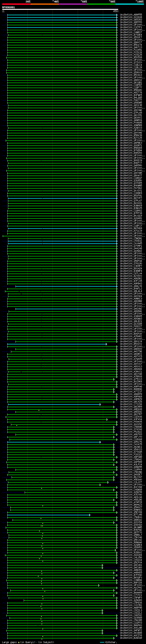Select the UniRef100_Q75C13 label

click(x=131, y=379)
